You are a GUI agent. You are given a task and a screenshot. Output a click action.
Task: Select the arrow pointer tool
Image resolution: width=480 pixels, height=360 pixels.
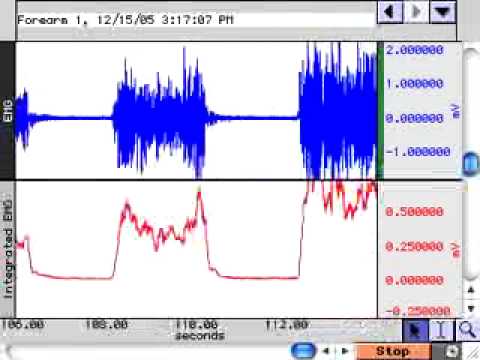[x=415, y=330]
